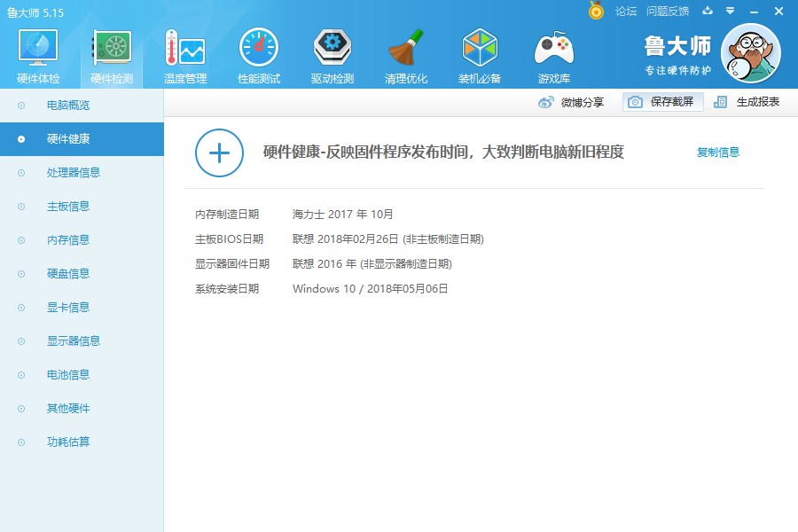Click the 硬件健康 heading description text
This screenshot has width=798, height=532.
pyautogui.click(x=443, y=152)
